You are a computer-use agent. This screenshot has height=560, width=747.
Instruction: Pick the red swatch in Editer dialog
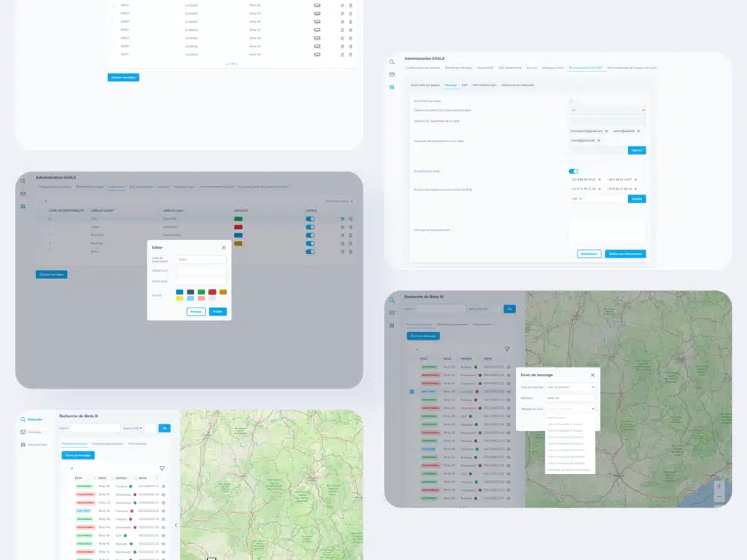[x=212, y=292]
